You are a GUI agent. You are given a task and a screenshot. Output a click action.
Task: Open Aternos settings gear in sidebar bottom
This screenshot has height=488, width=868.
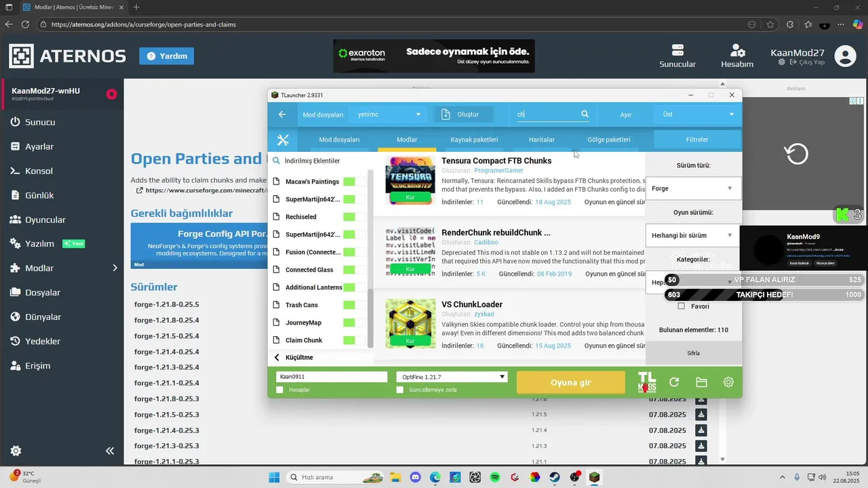(x=16, y=451)
